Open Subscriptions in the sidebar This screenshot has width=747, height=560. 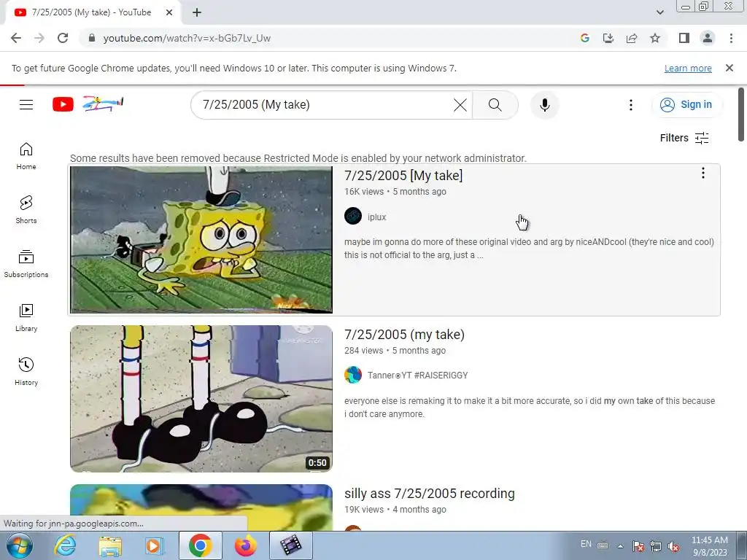pos(26,264)
